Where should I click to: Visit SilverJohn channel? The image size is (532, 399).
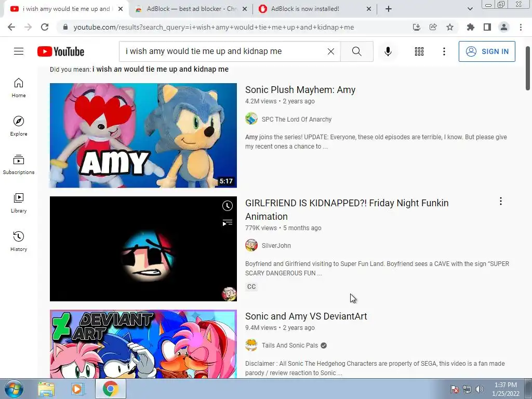276,246
